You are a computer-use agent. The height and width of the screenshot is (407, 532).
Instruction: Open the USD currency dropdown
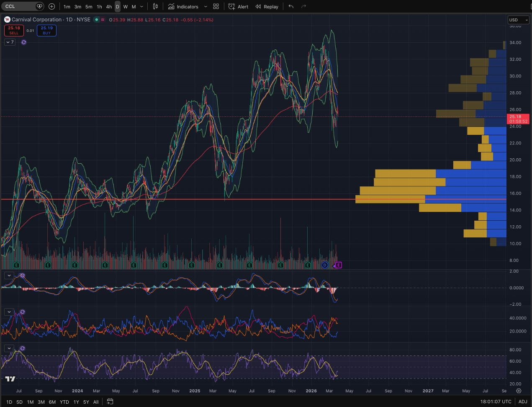point(518,20)
